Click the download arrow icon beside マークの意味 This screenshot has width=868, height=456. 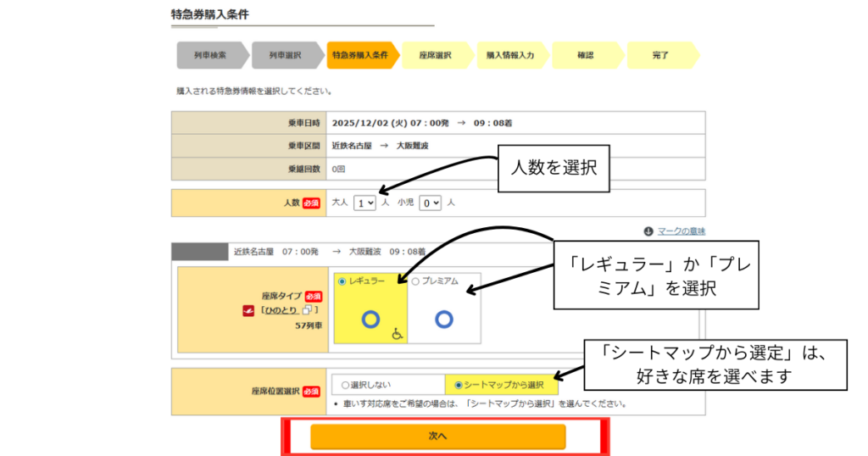[x=648, y=231]
